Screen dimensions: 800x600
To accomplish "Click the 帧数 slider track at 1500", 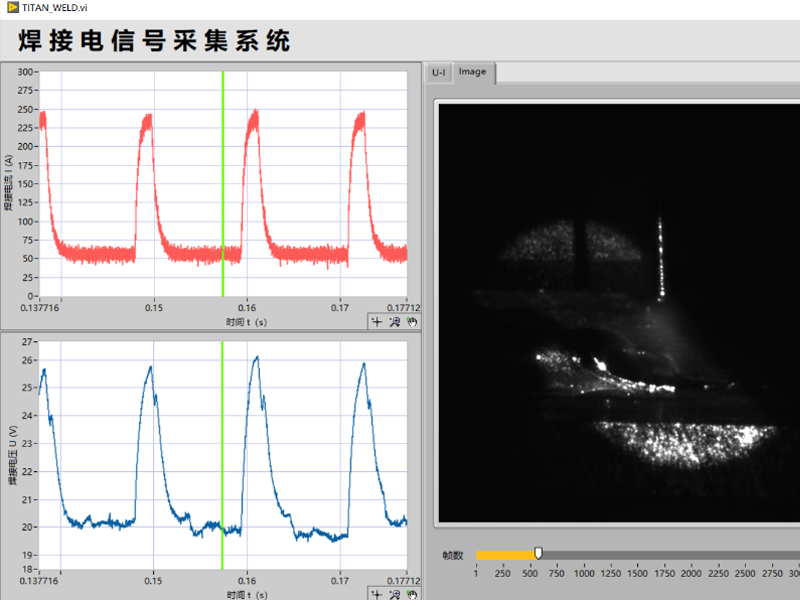I will (x=637, y=555).
